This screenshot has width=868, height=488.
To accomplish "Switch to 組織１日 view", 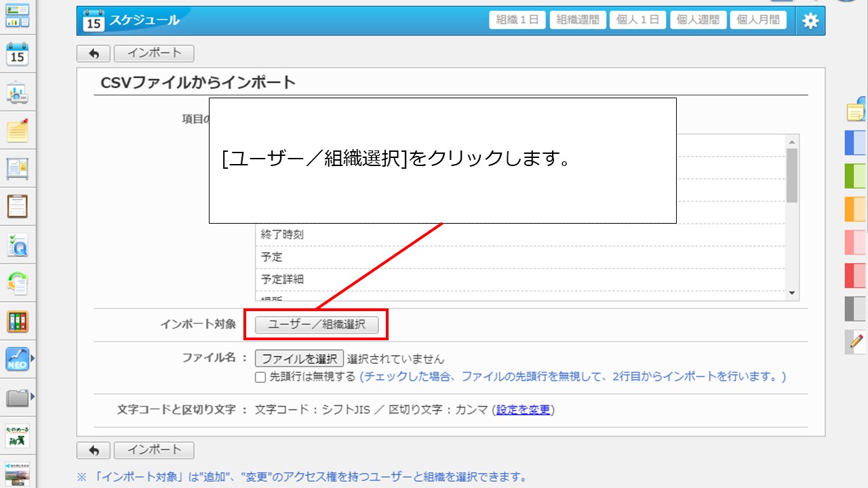I will [x=517, y=20].
